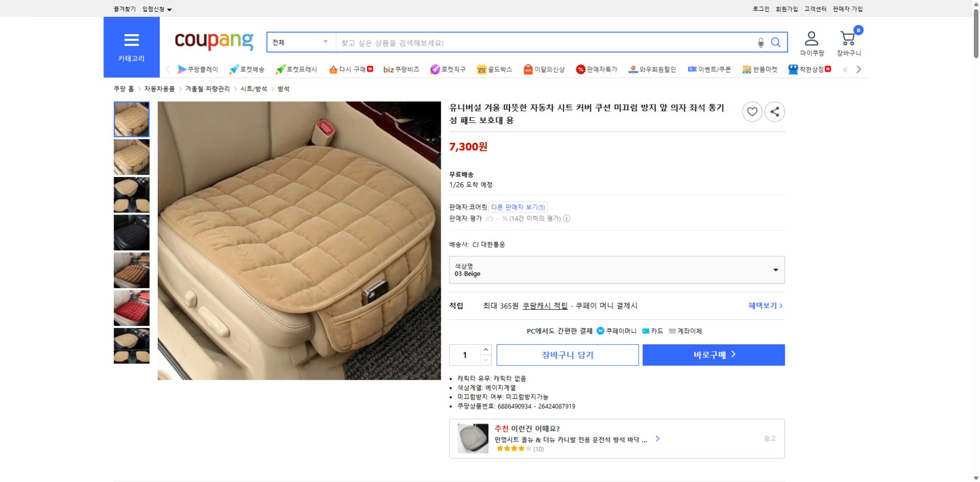Image resolution: width=980 pixels, height=482 pixels.
Task: Expand the 입점신청 chevron menu
Action: (x=170, y=9)
